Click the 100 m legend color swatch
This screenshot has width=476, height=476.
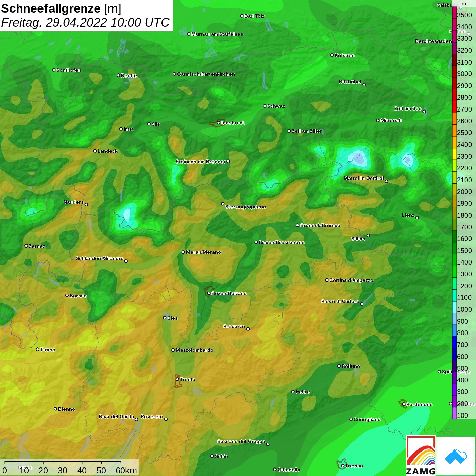454,413
